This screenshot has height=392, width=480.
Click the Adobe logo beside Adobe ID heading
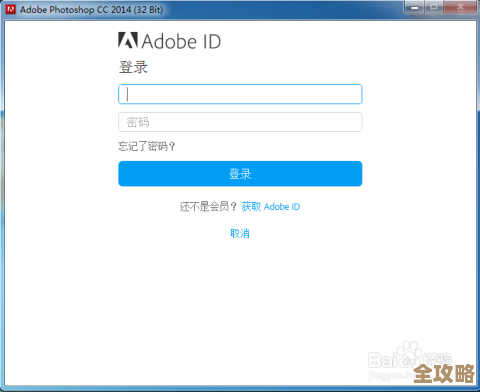click(x=128, y=40)
